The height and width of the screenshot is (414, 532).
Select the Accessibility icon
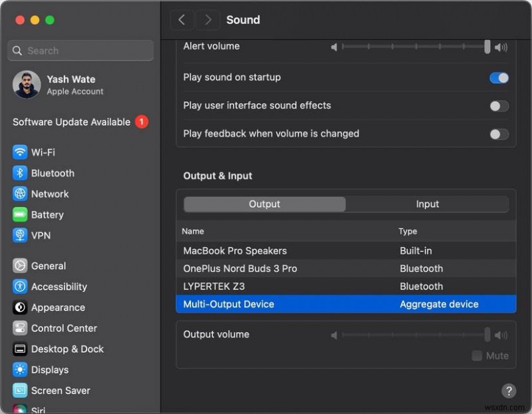point(20,286)
